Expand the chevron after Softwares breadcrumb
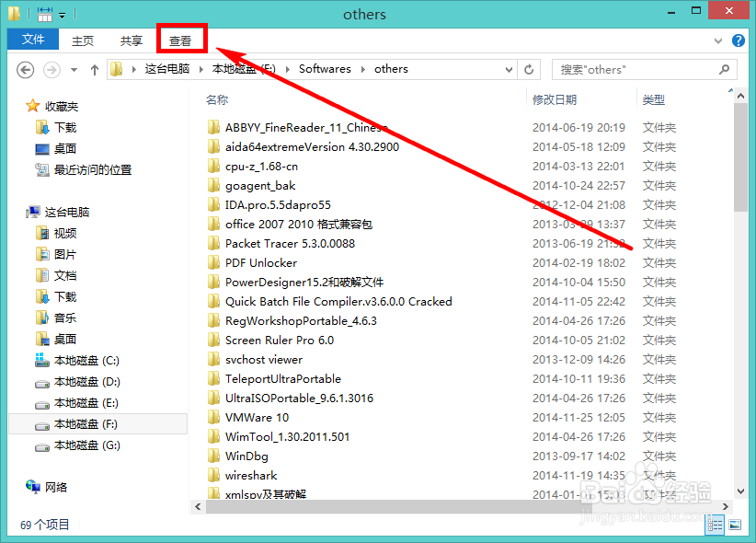Screen dimensions: 756x543 pyautogui.click(x=363, y=70)
